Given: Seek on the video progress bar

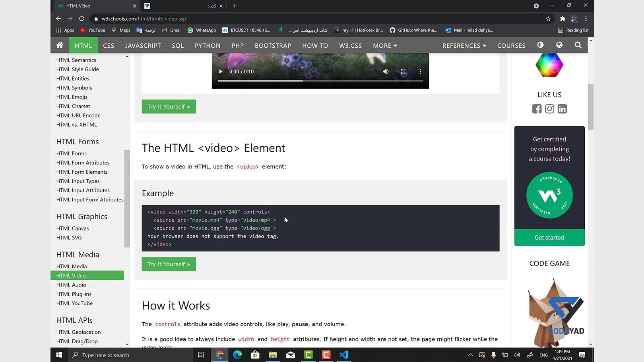Looking at the screenshot, I should click(320, 81).
